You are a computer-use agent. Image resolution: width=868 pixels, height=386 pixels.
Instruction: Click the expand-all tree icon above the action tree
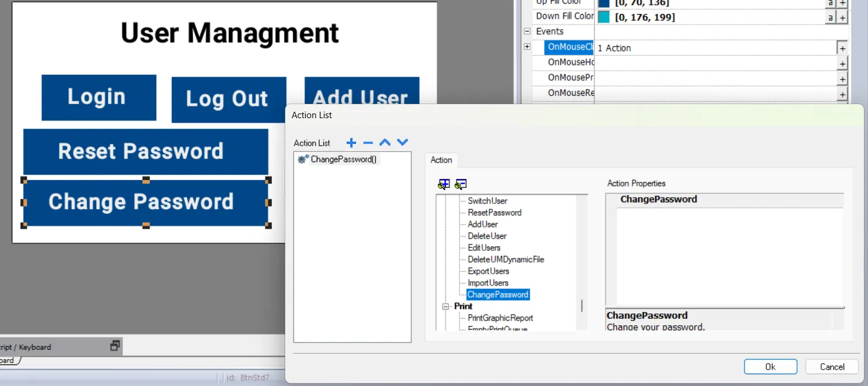(x=444, y=184)
